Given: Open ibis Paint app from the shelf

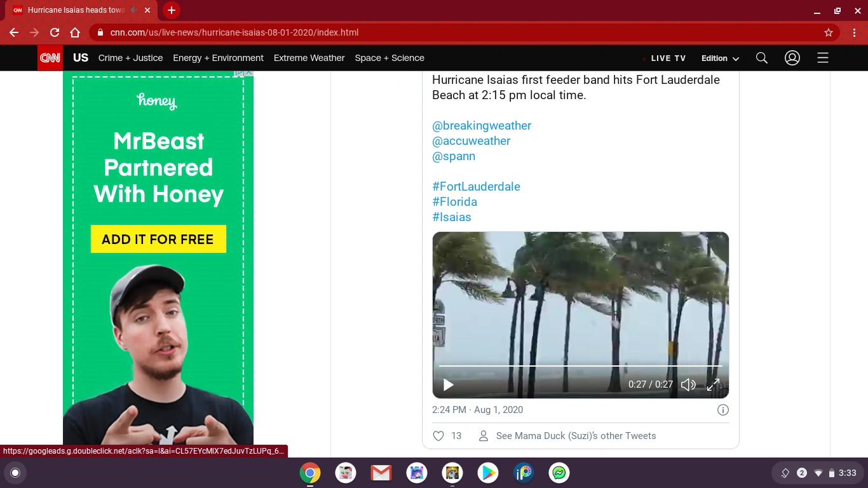Looking at the screenshot, I should [x=524, y=473].
